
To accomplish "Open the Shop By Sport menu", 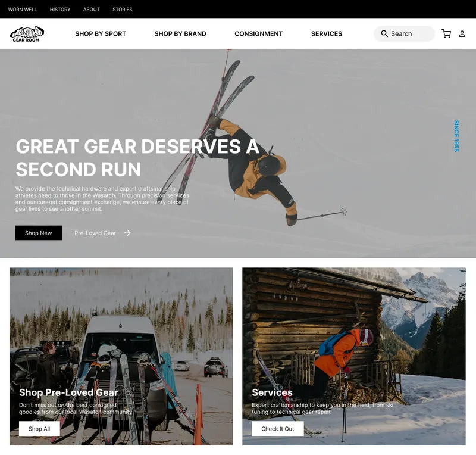I will (x=101, y=34).
